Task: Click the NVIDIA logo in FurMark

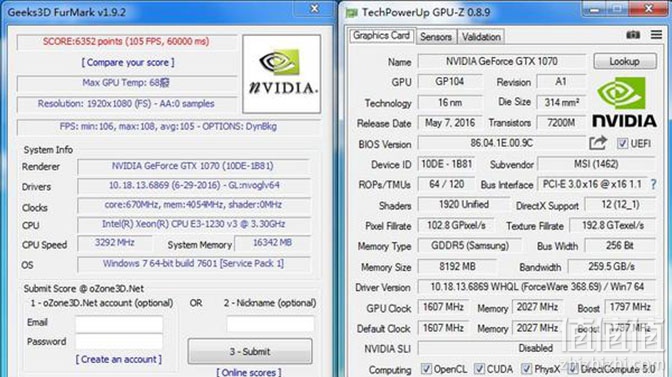Action: pyautogui.click(x=282, y=74)
